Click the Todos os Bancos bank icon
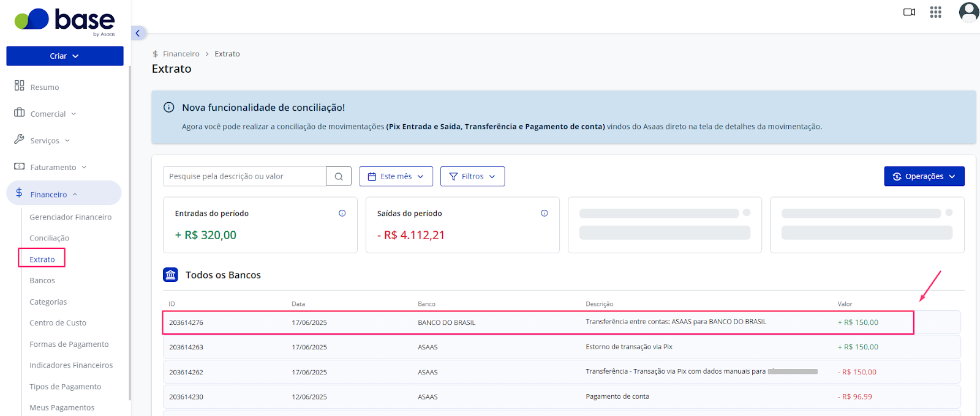Image resolution: width=980 pixels, height=416 pixels. tap(170, 275)
